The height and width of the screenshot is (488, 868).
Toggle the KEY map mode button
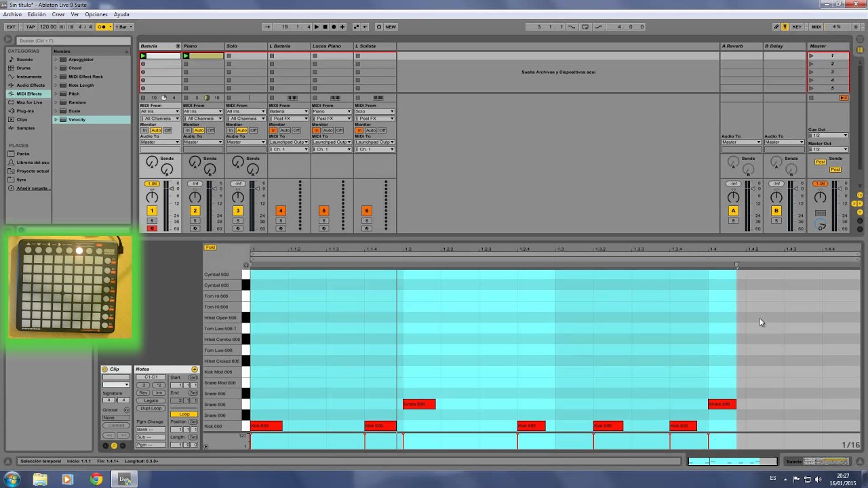[x=797, y=27]
